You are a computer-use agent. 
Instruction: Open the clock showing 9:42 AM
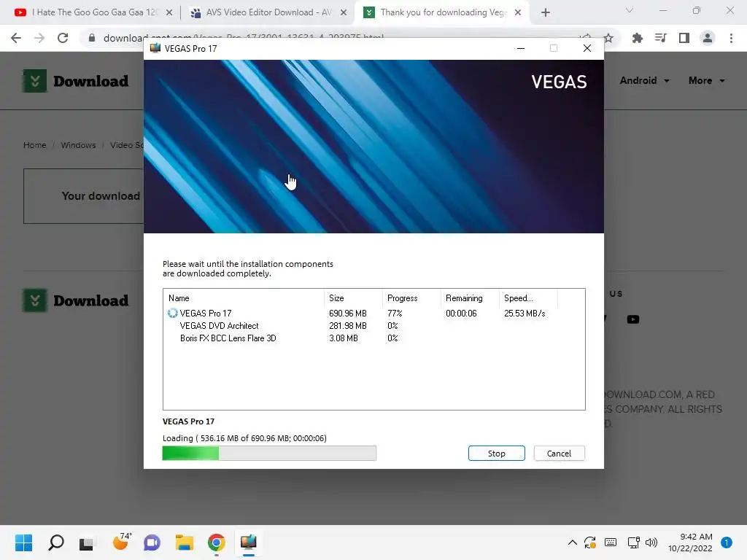point(690,542)
